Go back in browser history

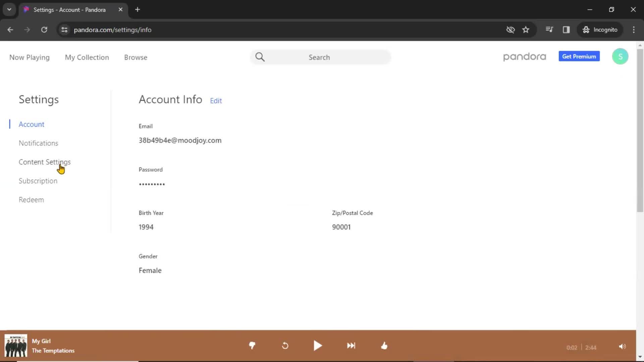(10, 30)
